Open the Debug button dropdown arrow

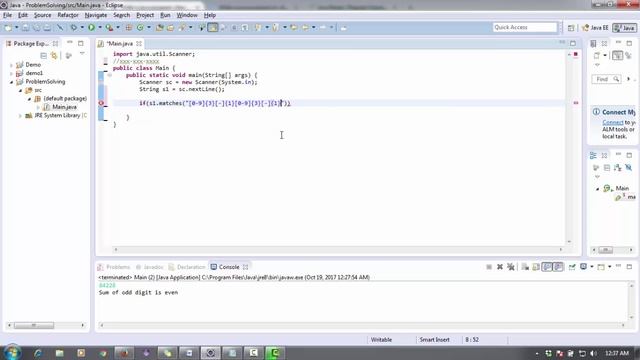click(x=82, y=27)
